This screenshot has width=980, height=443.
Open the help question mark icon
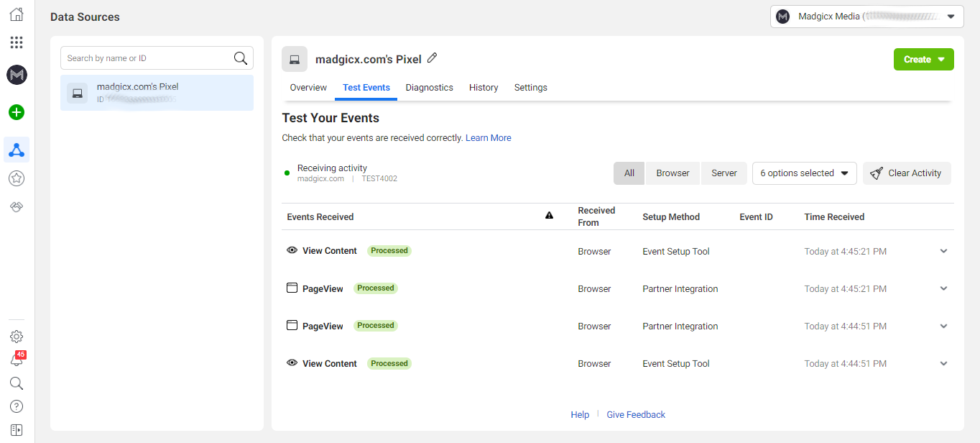17,406
